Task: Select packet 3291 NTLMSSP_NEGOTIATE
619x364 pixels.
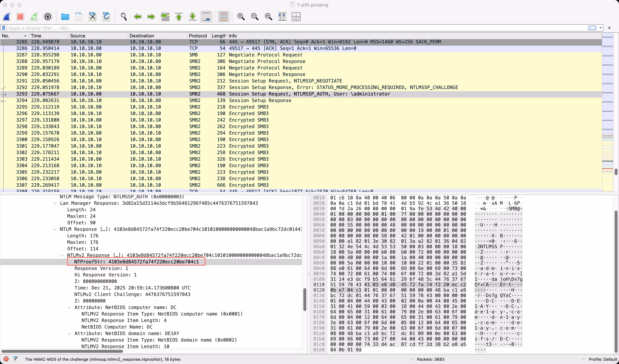Action: pos(301,81)
